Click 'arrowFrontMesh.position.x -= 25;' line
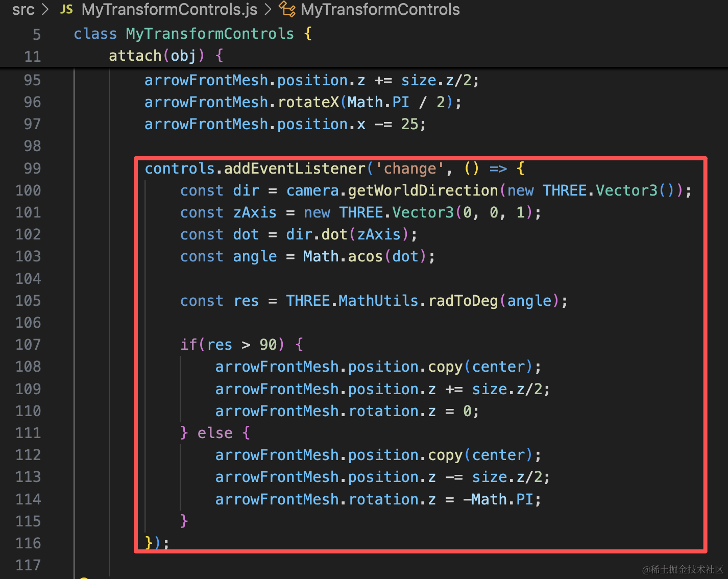The height and width of the screenshot is (579, 728). [x=285, y=124]
